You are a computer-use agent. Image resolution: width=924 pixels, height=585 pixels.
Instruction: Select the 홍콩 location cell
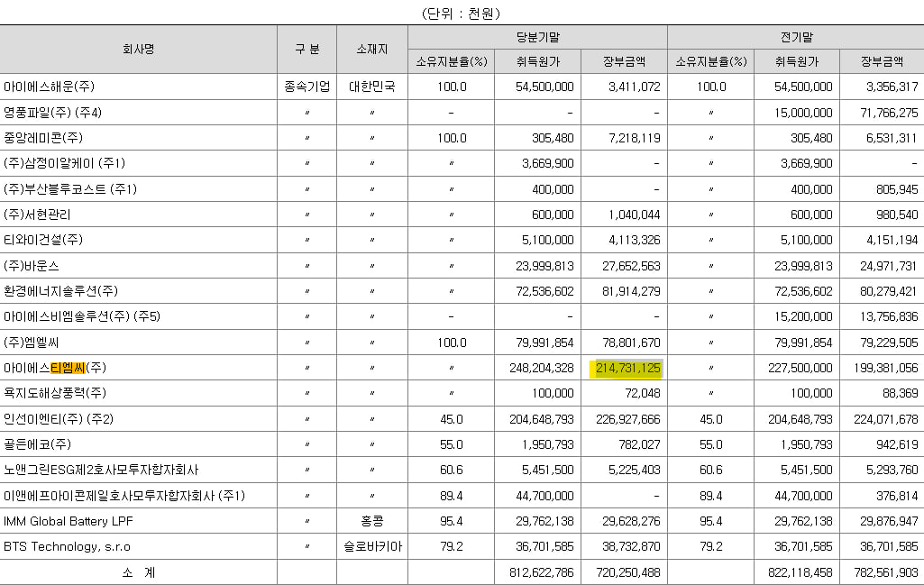[371, 521]
